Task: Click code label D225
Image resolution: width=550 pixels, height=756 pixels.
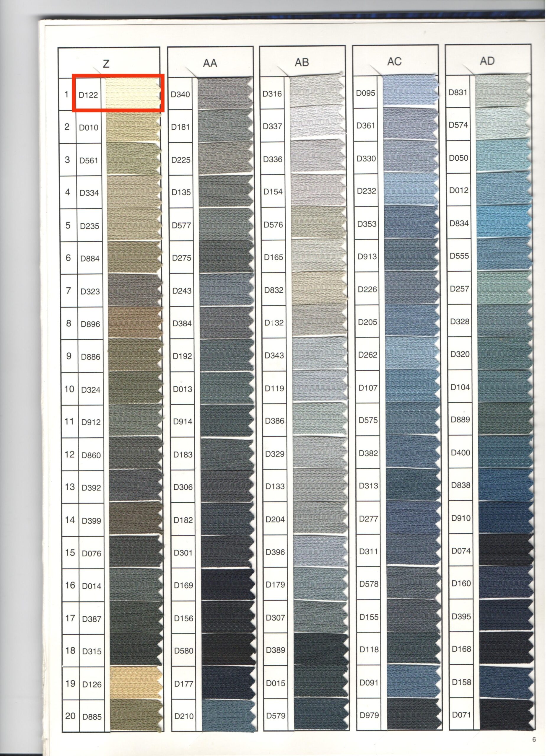Action: click(181, 160)
